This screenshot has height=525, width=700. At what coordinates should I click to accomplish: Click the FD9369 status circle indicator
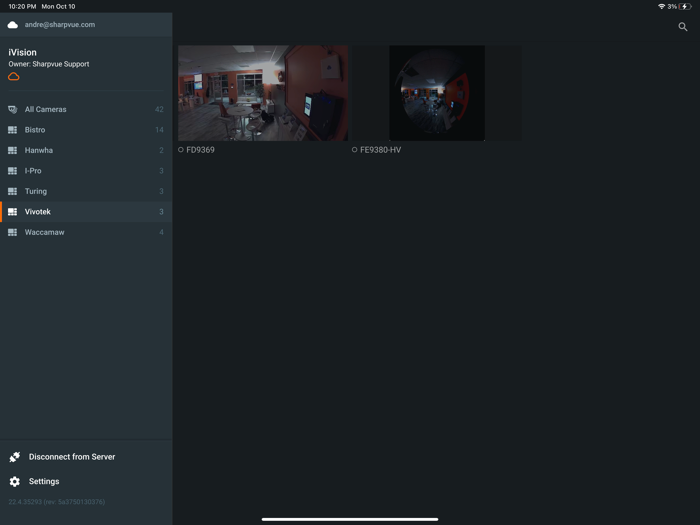point(181,150)
